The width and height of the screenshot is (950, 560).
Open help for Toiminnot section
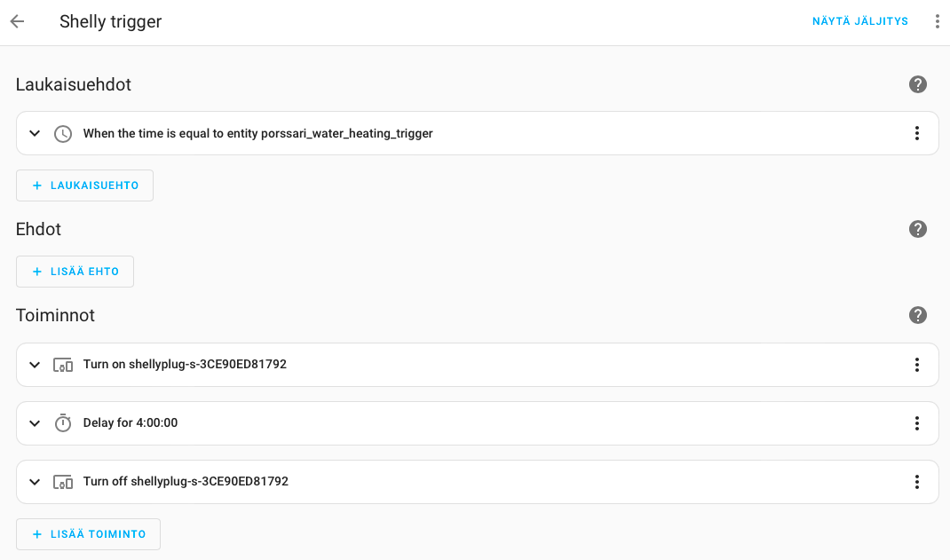click(918, 315)
